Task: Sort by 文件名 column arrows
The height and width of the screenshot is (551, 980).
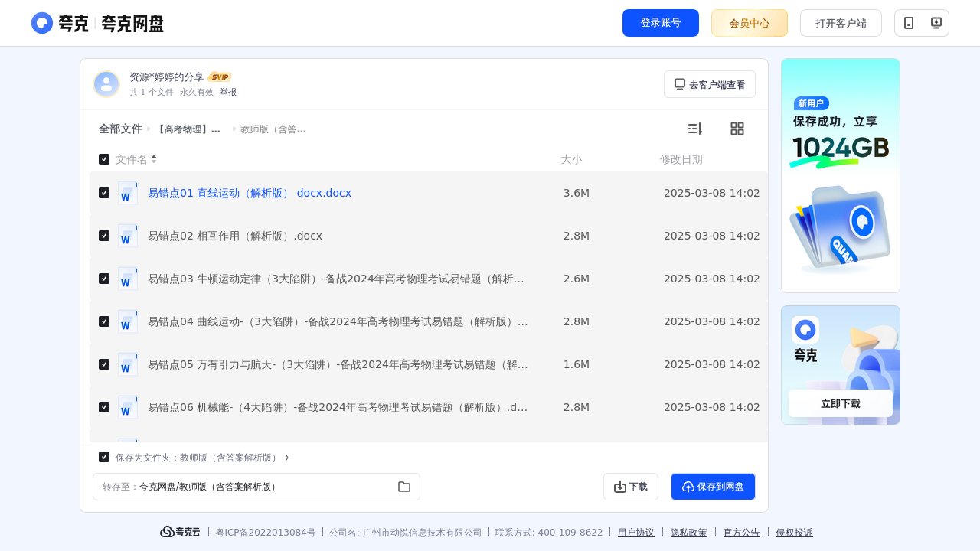Action: [154, 159]
